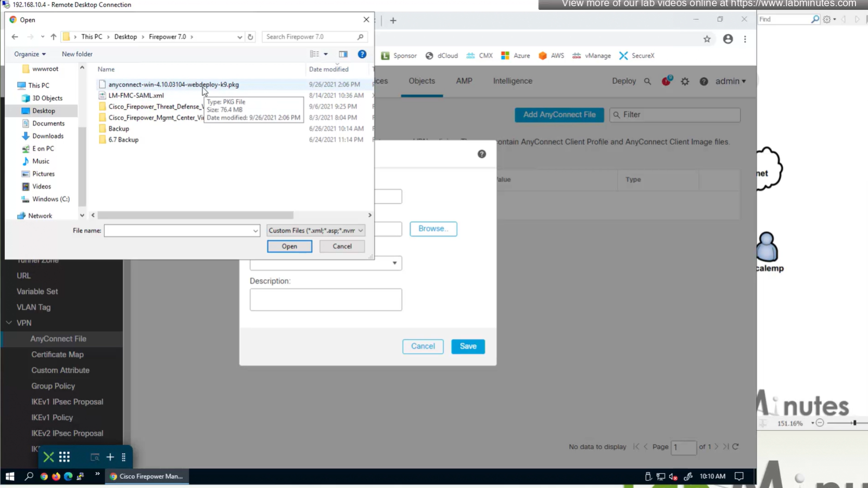Open the Organize dropdown menu
This screenshot has width=868, height=488.
(x=30, y=54)
